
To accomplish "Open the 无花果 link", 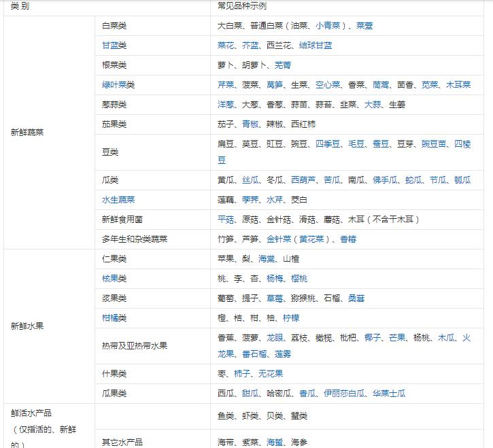I will [271, 374].
